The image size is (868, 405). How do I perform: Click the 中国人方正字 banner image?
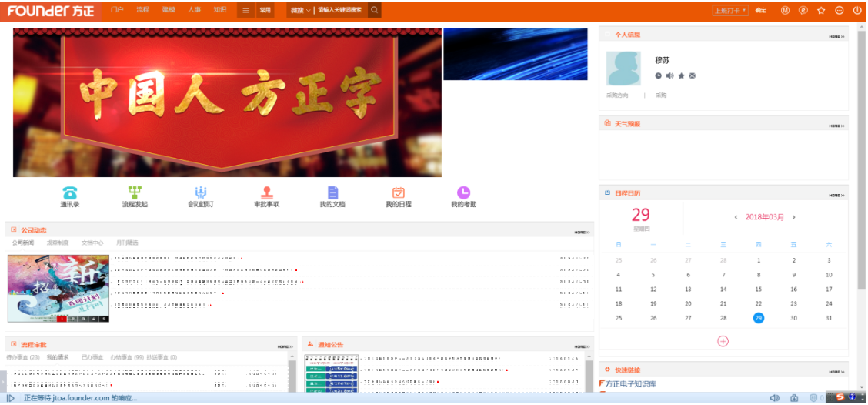click(228, 103)
